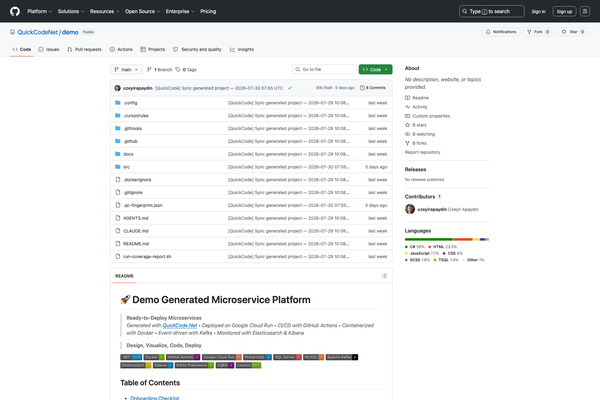Open the .gitignore file icon
Screen dimensions: 600x400
pos(118,192)
